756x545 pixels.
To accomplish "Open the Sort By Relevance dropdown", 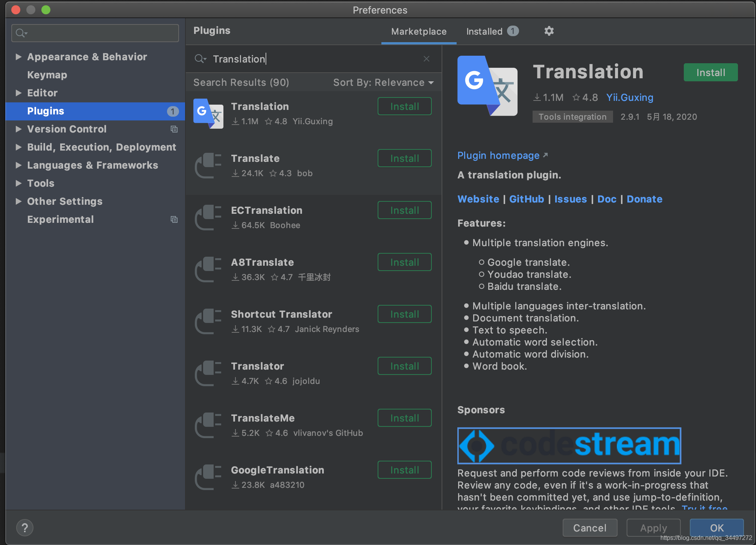I will point(383,82).
